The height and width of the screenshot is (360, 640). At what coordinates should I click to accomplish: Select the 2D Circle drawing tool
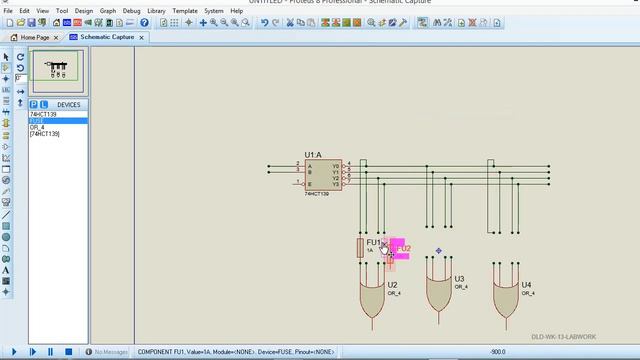tap(6, 237)
